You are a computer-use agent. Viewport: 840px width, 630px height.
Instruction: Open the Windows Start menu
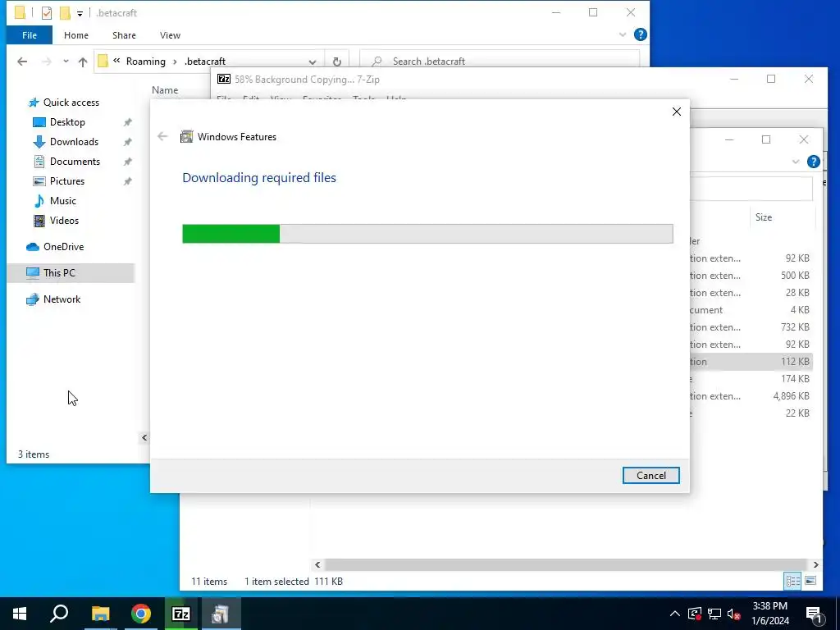(x=20, y=614)
